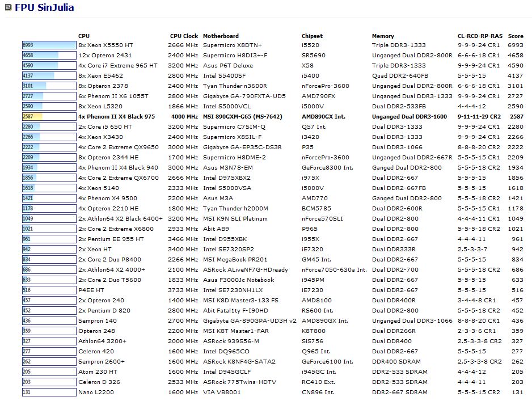Click the FPU SinJulia title icon

[9, 9]
